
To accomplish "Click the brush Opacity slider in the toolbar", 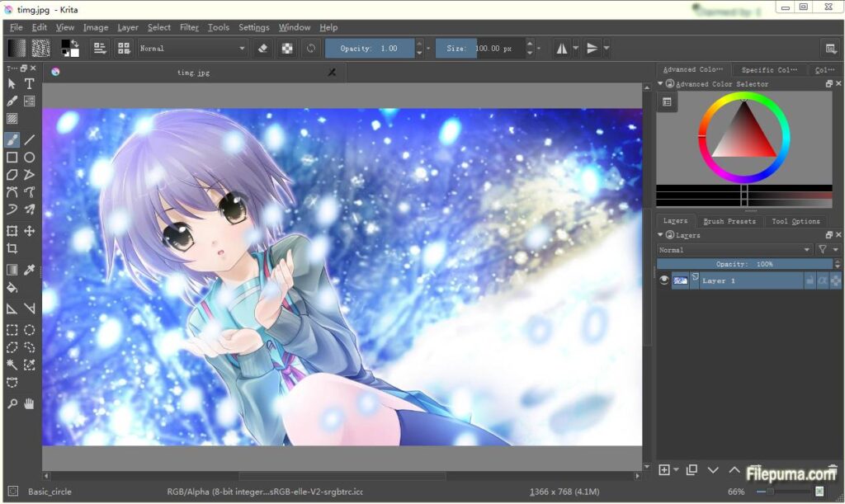I will [x=368, y=48].
